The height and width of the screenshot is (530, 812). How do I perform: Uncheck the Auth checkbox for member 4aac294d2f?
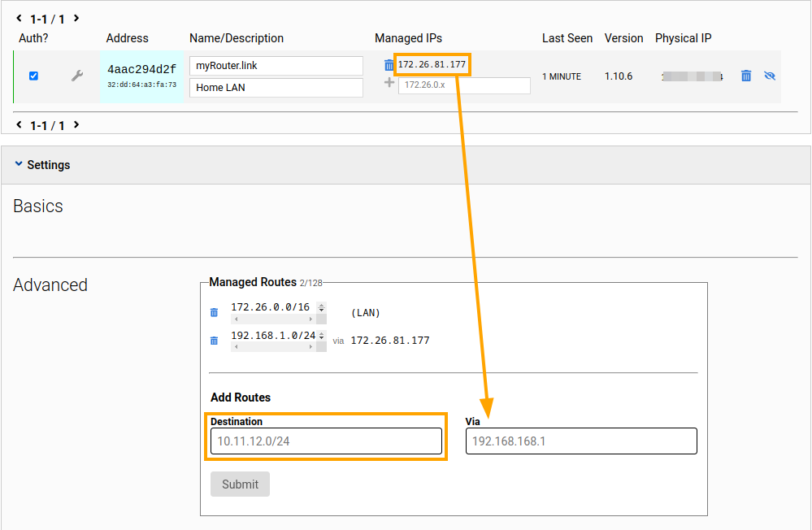coord(33,76)
